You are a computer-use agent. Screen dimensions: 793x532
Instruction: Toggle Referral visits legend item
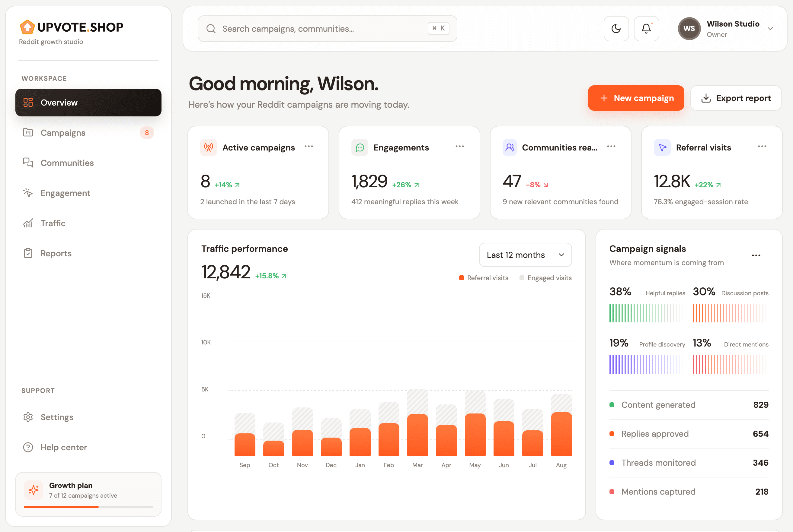(484, 278)
